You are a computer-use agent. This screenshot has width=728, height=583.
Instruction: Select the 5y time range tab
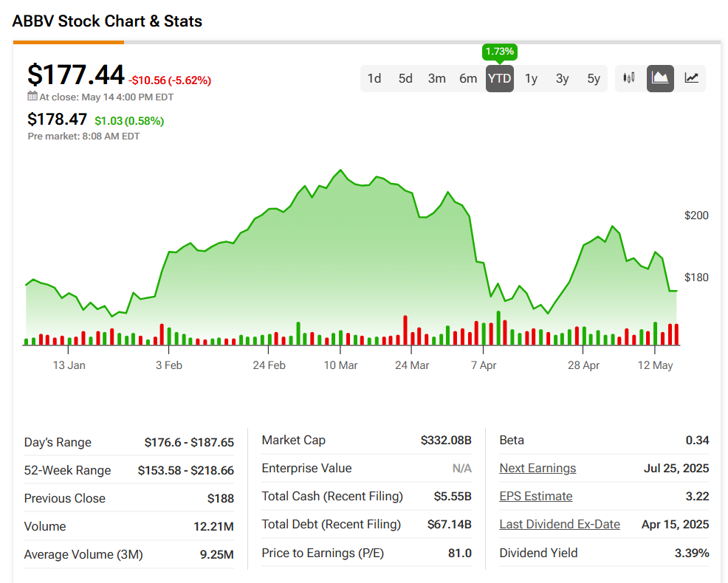pos(594,78)
